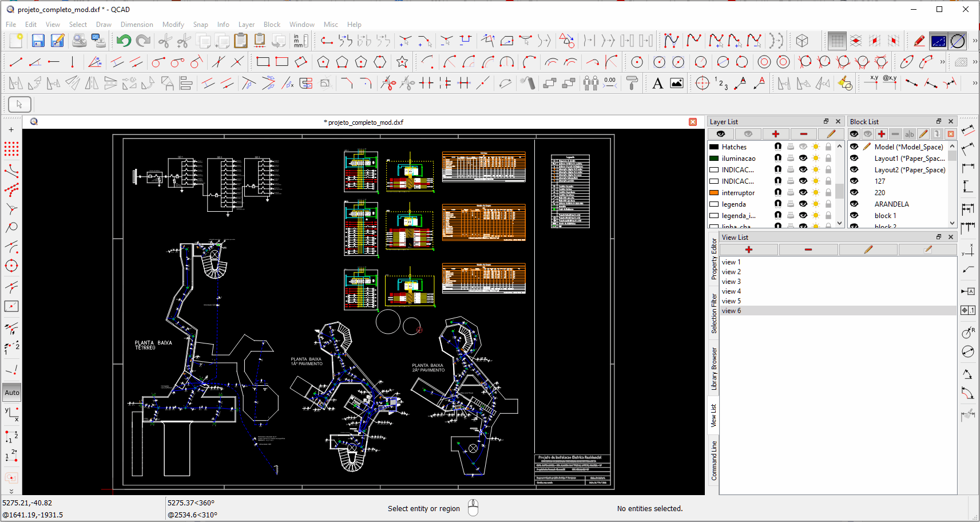Click the isometric cube view icon

802,41
